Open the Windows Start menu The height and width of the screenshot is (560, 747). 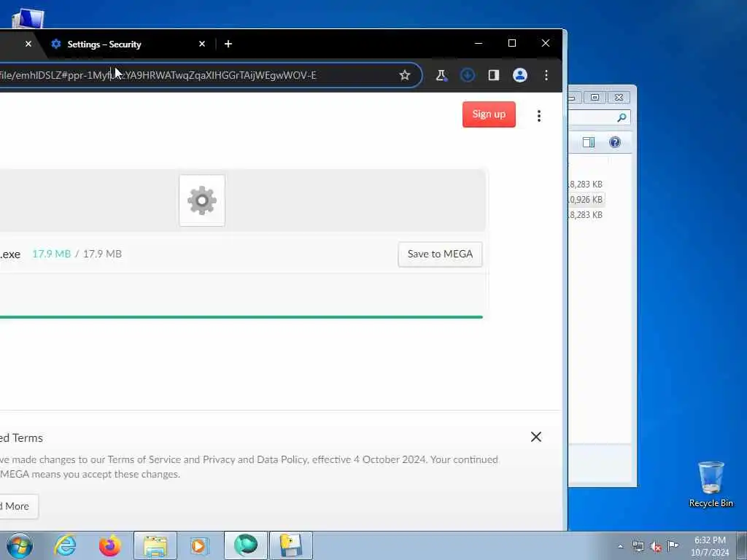click(x=20, y=545)
